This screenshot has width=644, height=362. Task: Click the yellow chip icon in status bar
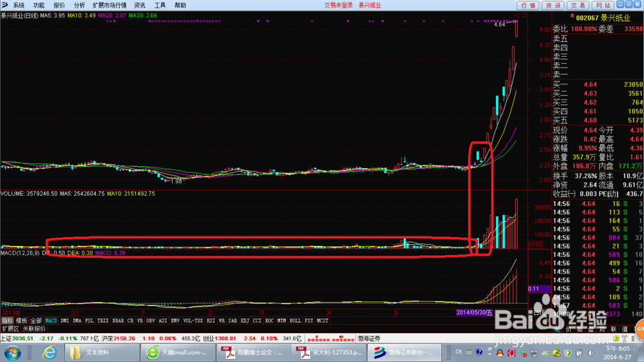tap(616, 338)
